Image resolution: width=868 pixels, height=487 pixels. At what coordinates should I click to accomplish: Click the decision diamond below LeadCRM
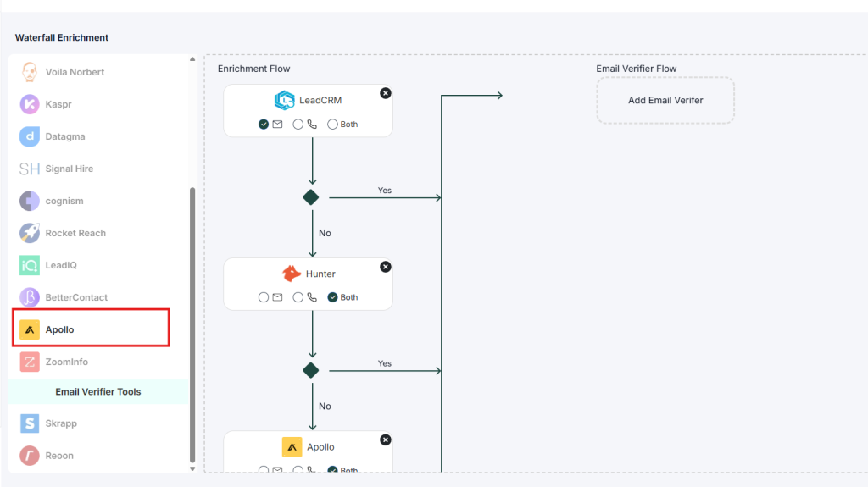tap(310, 197)
